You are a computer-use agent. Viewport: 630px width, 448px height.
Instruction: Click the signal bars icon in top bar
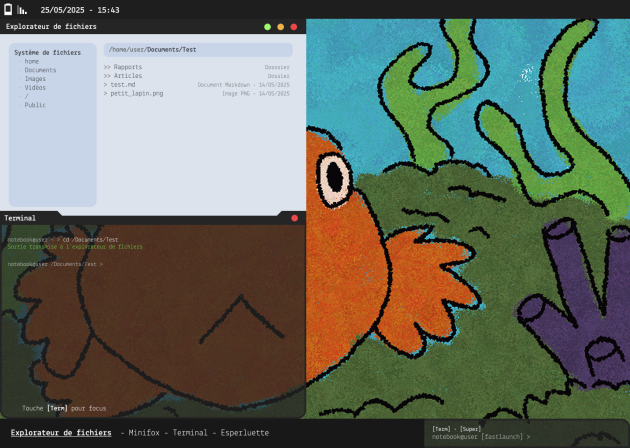tap(22, 9)
